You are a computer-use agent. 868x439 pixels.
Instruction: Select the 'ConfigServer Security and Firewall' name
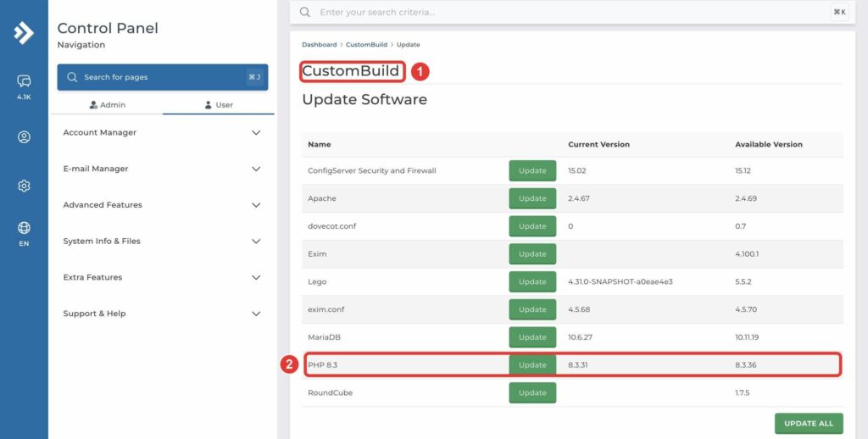(x=372, y=171)
